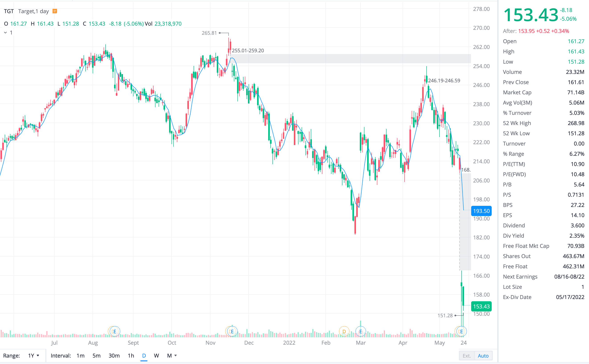The width and height of the screenshot is (589, 364).
Task: Click the 246.19-246.59 gap label
Action: pyautogui.click(x=444, y=81)
